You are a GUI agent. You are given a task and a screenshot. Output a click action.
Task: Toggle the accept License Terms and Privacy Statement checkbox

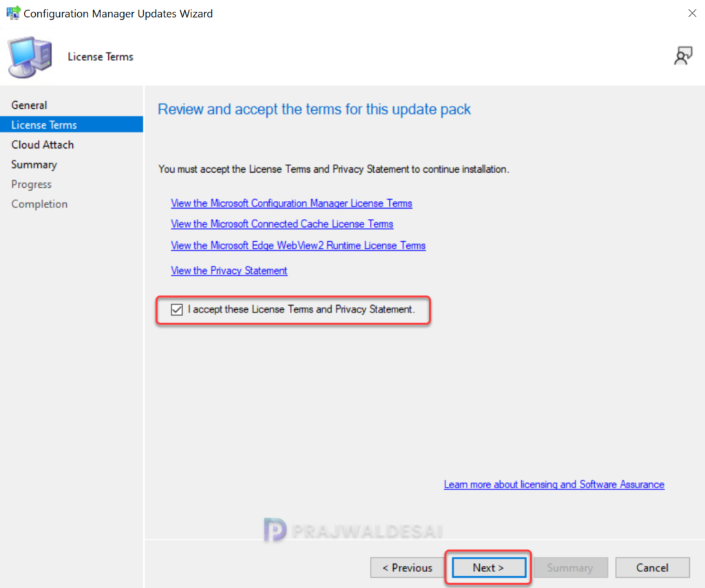point(177,310)
